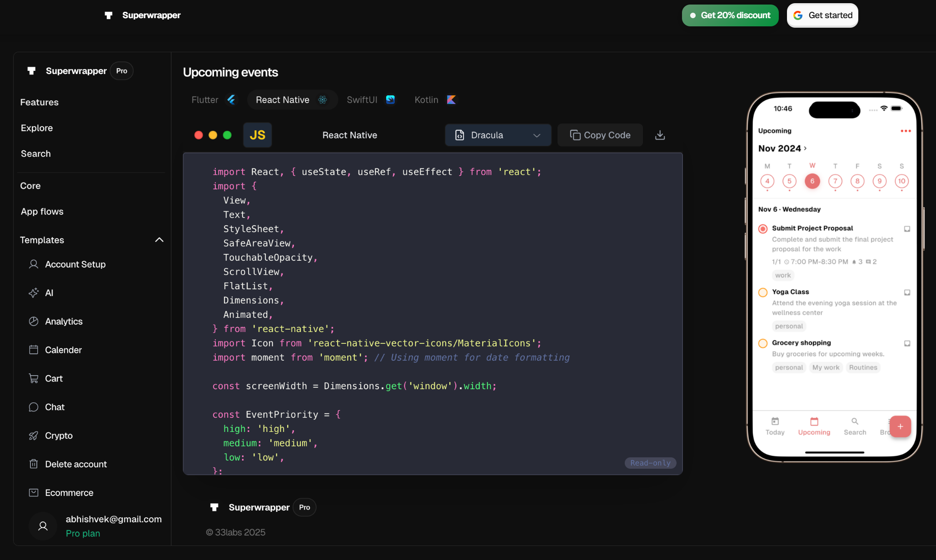The height and width of the screenshot is (560, 936).
Task: Click the yellow window dot
Action: click(x=213, y=135)
